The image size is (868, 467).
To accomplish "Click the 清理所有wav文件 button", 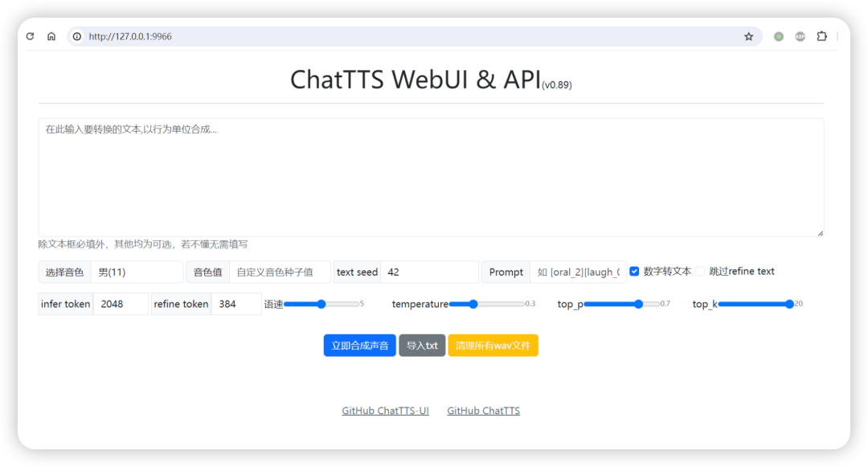I will tap(493, 346).
